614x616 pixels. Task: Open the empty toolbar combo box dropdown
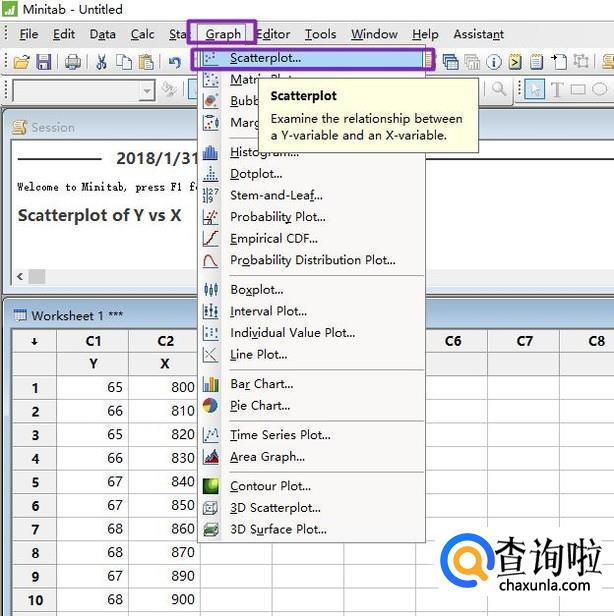pos(147,91)
